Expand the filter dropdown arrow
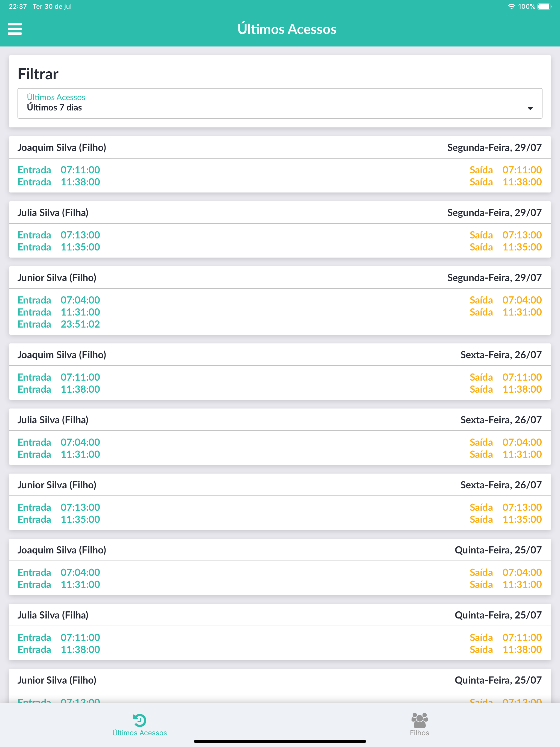Image resolution: width=560 pixels, height=747 pixels. pyautogui.click(x=530, y=108)
